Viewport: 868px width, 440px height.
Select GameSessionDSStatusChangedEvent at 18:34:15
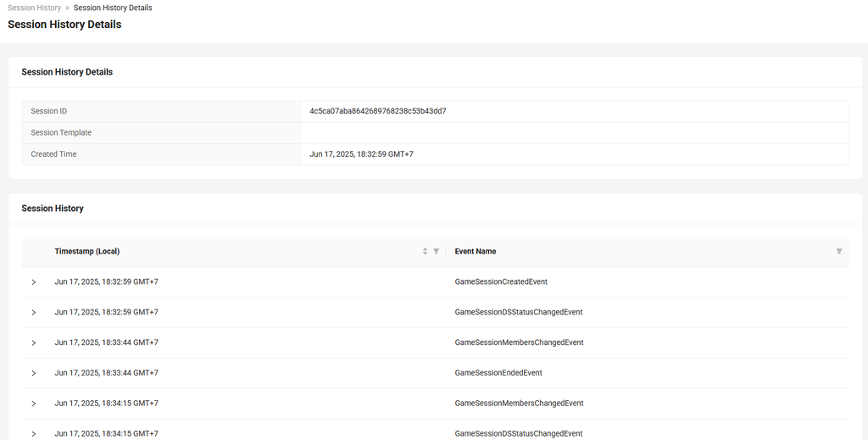(519, 434)
